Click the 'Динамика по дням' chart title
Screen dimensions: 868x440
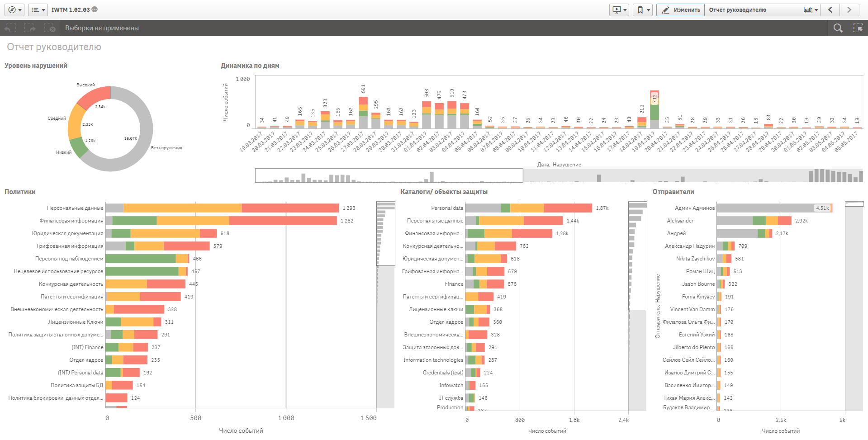coord(250,66)
